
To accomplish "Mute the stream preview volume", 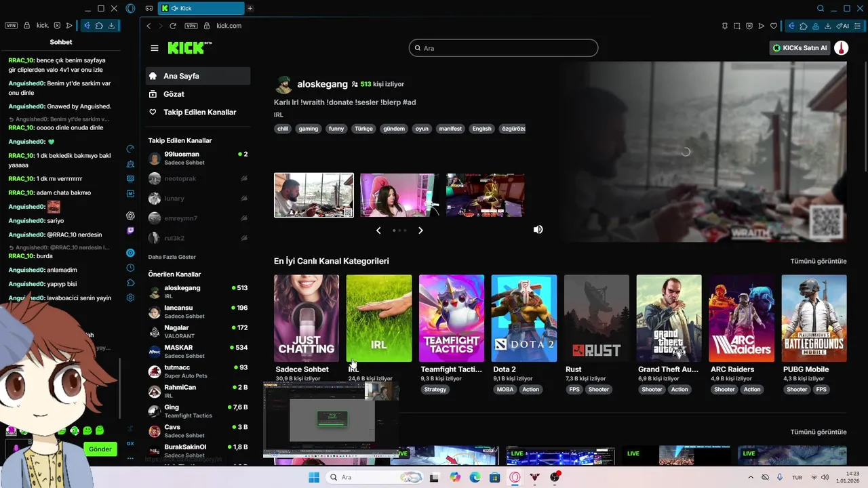I will click(538, 230).
